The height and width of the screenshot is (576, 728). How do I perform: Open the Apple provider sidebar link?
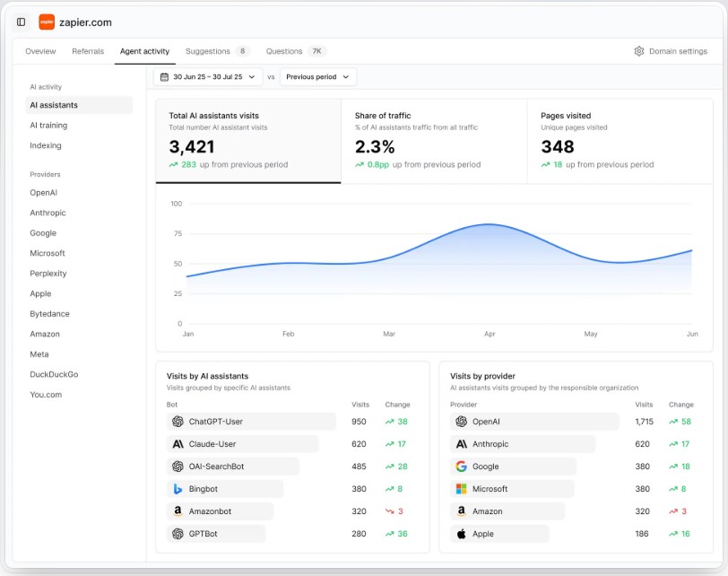(40, 293)
